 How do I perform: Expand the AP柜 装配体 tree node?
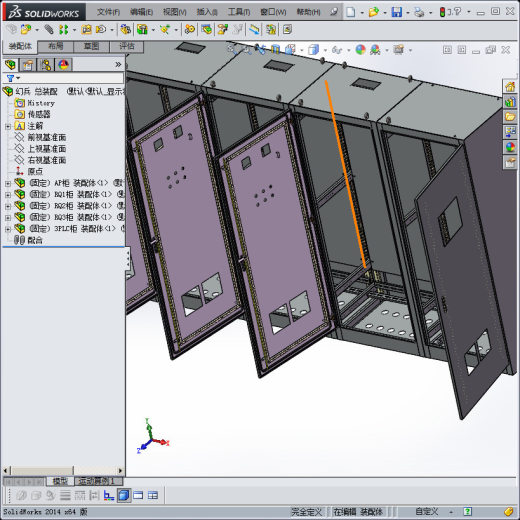click(x=8, y=183)
